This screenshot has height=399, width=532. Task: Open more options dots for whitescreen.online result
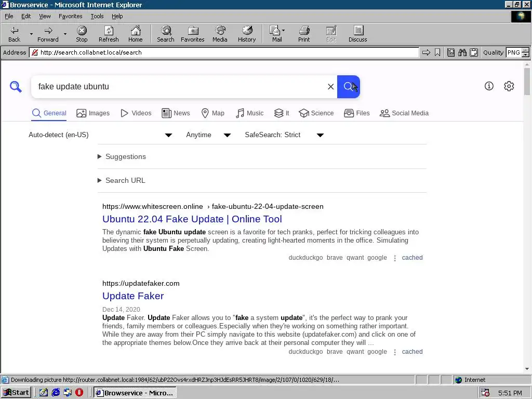point(395,258)
